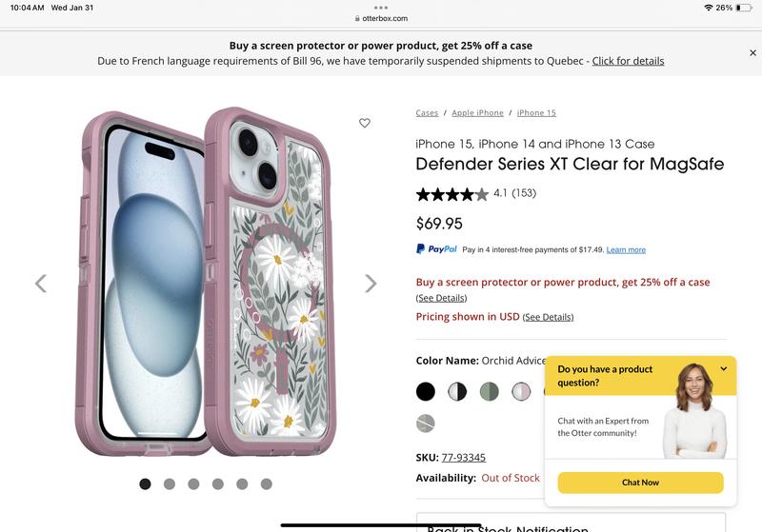Viewport: 762px width, 532px height.
Task: Open the Apple iPhone breadcrumb
Action: (x=477, y=113)
